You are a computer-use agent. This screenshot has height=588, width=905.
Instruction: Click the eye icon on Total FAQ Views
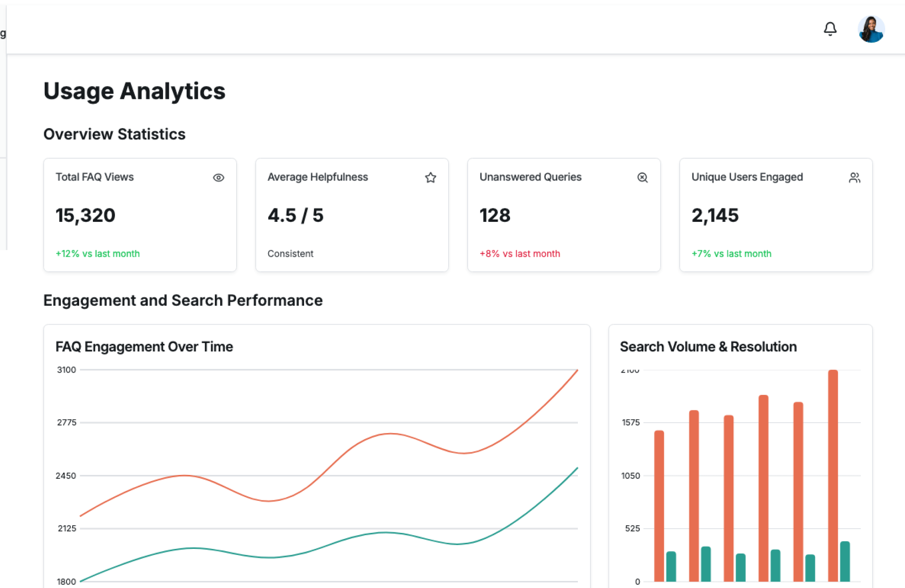click(x=218, y=178)
